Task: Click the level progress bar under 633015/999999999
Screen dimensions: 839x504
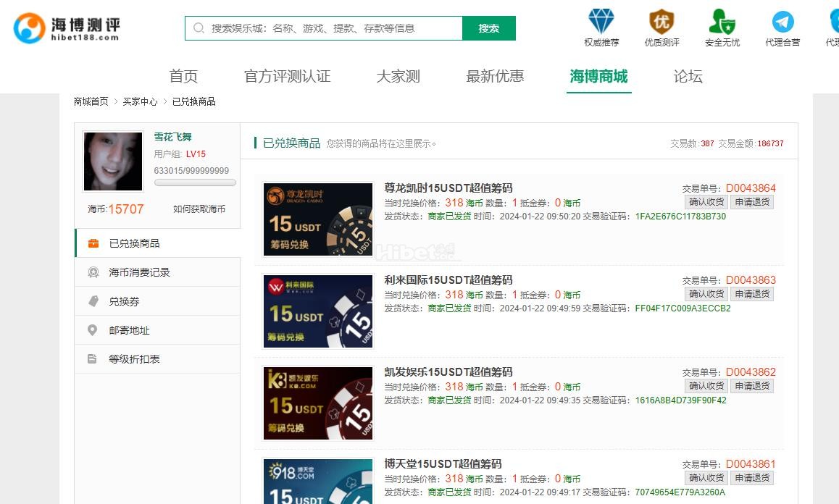Action: tap(195, 183)
